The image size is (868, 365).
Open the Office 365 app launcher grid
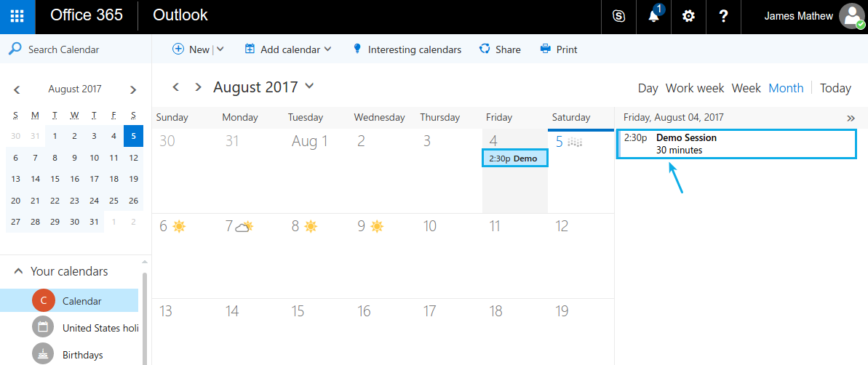click(x=17, y=17)
